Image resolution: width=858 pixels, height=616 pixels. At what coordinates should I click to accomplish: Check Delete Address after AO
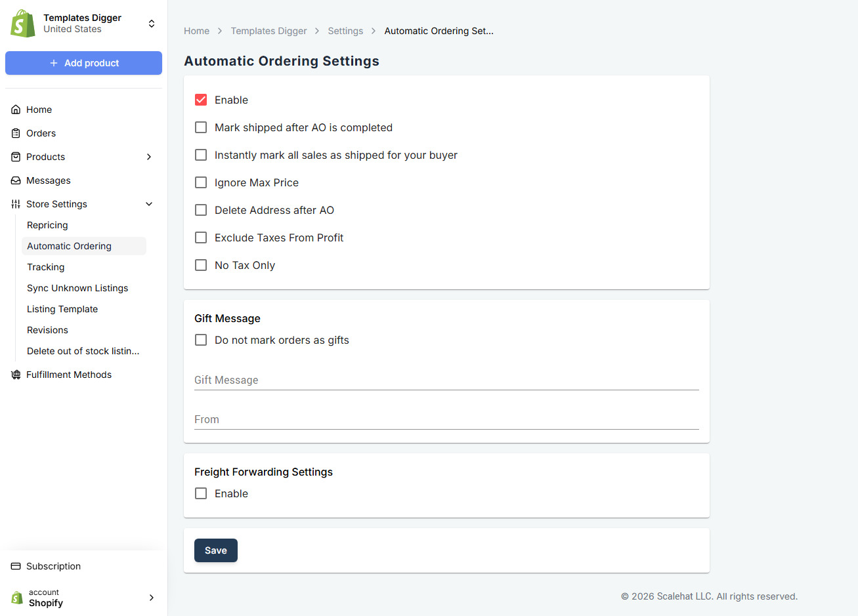pyautogui.click(x=201, y=210)
